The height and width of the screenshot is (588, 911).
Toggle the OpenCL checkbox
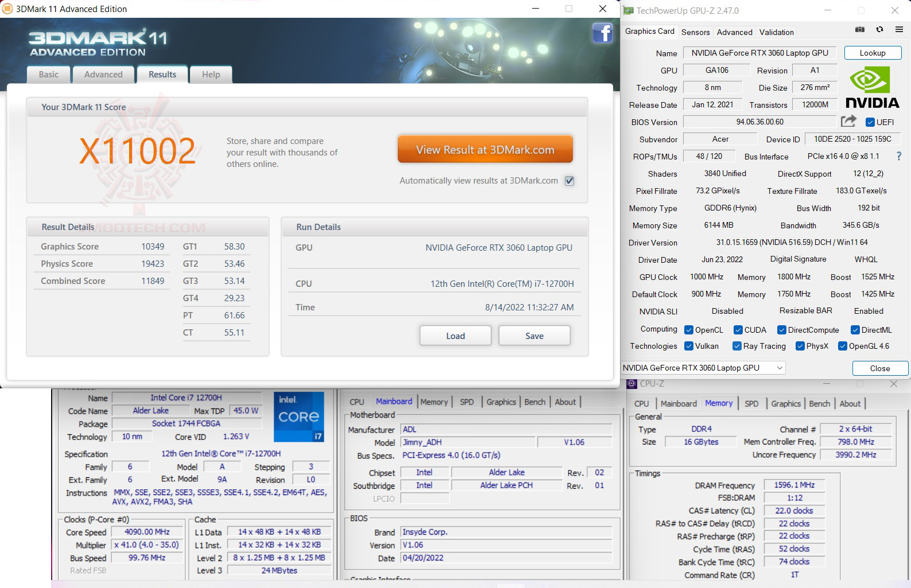point(689,330)
